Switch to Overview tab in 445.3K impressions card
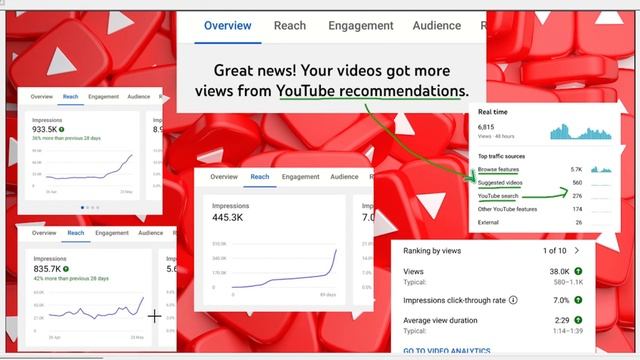 pos(224,177)
